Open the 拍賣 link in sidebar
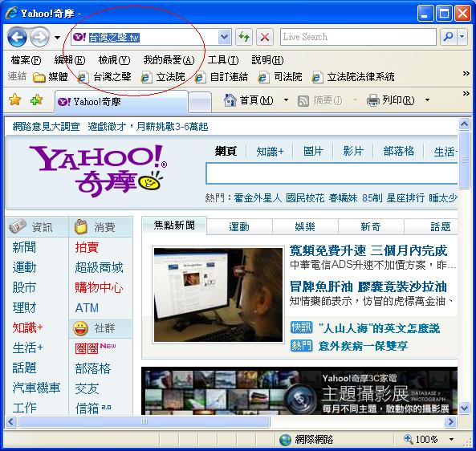 [87, 247]
